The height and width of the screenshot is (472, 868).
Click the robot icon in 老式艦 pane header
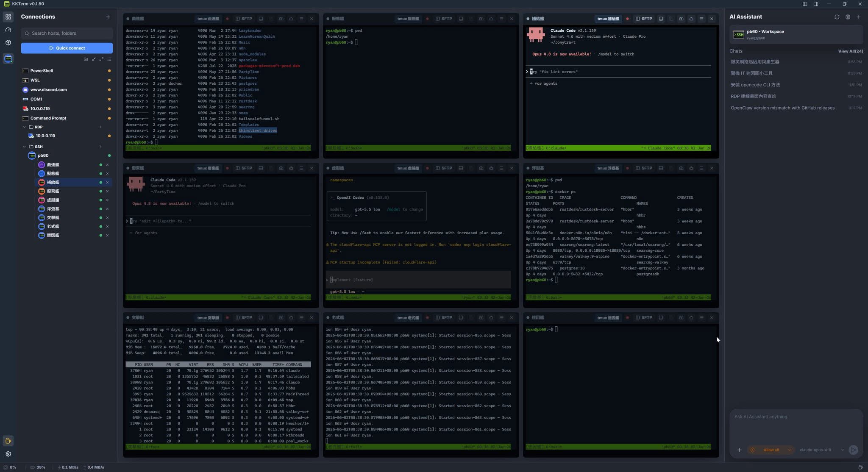click(x=491, y=317)
